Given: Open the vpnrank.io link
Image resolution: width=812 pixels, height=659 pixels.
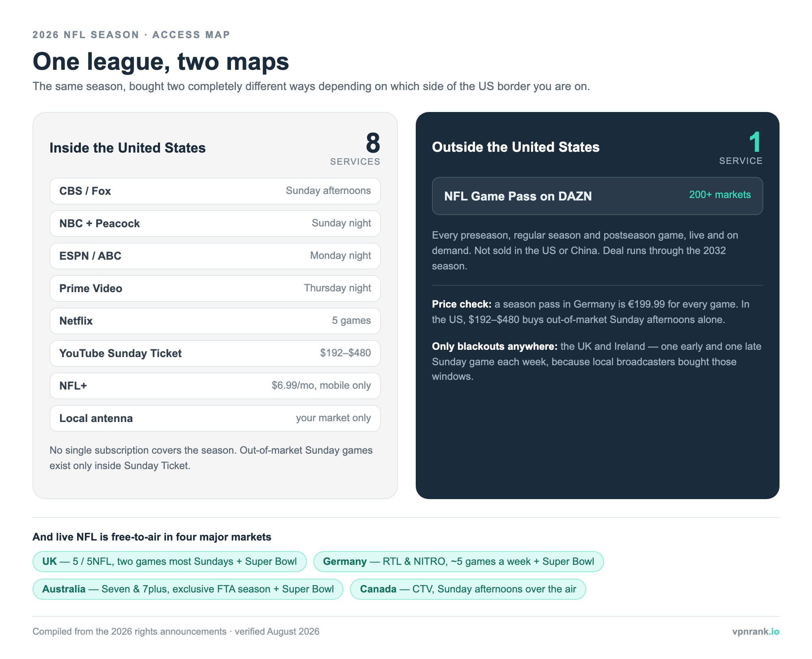Looking at the screenshot, I should 756,632.
